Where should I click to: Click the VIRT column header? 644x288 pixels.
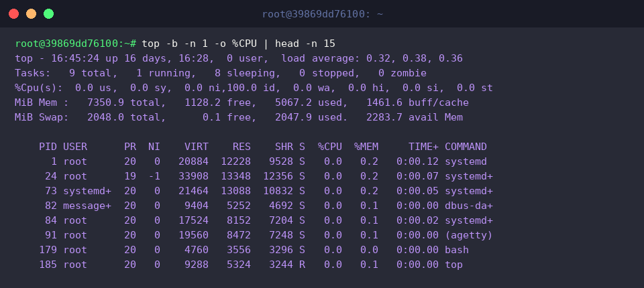(x=197, y=147)
